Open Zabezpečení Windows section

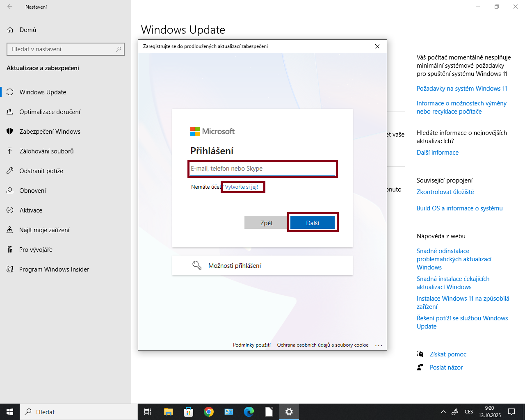tap(66, 132)
